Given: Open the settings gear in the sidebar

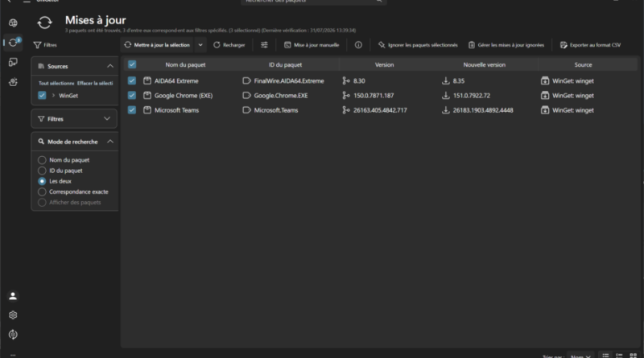Looking at the screenshot, I should point(13,315).
